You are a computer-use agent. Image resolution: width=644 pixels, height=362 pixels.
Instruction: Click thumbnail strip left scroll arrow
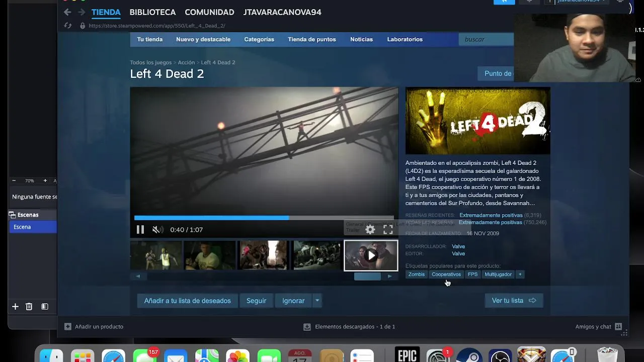tap(138, 276)
